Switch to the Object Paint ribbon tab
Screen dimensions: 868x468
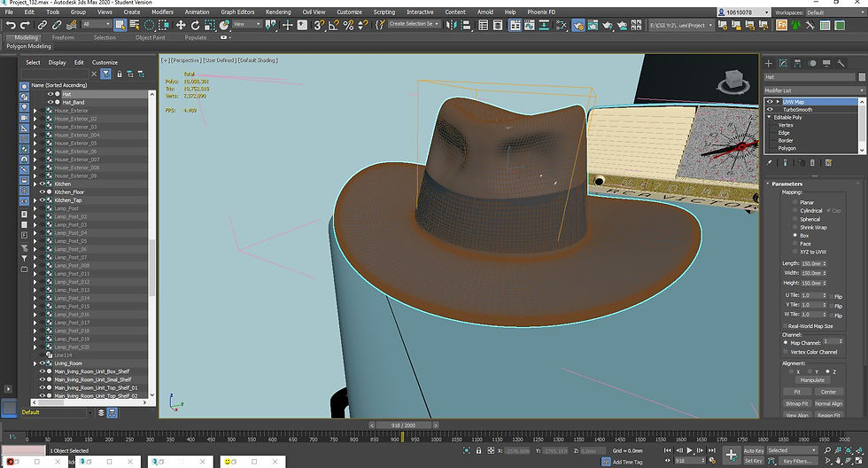point(151,37)
